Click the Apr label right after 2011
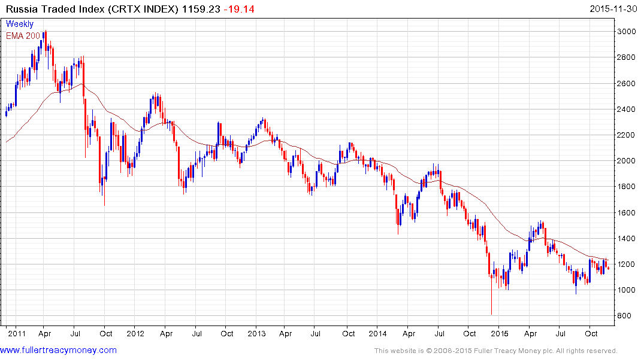Viewport: 644px width, 359px height. tap(44, 333)
